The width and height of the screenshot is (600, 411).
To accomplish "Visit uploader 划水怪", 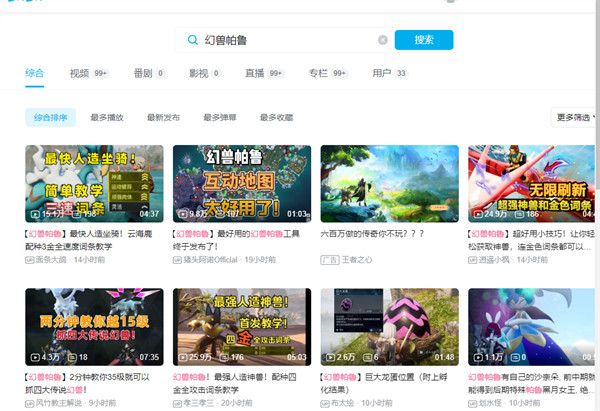I will 490,403.
